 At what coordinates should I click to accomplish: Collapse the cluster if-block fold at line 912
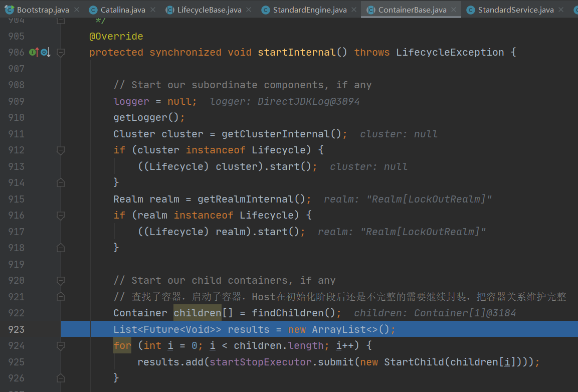point(61,150)
